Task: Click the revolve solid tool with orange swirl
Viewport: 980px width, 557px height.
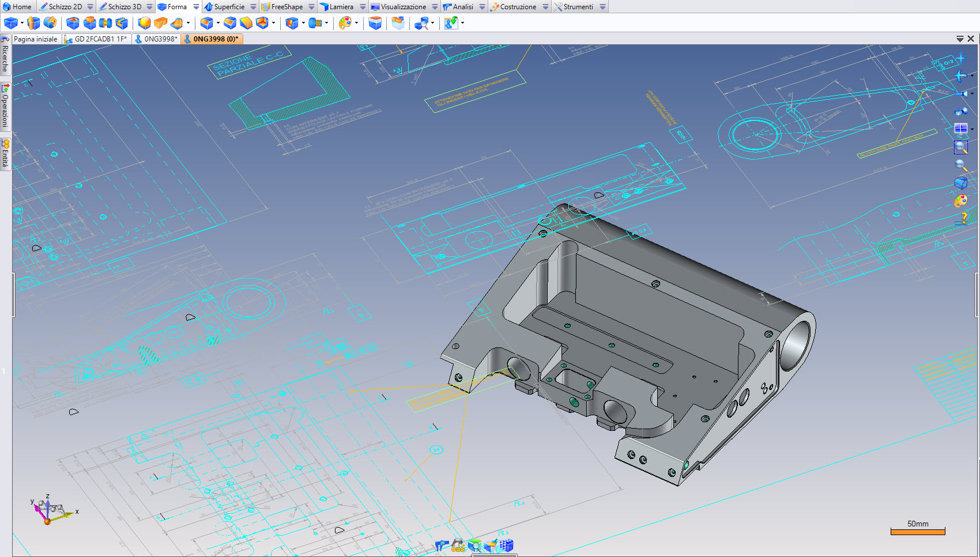Action: (50, 23)
